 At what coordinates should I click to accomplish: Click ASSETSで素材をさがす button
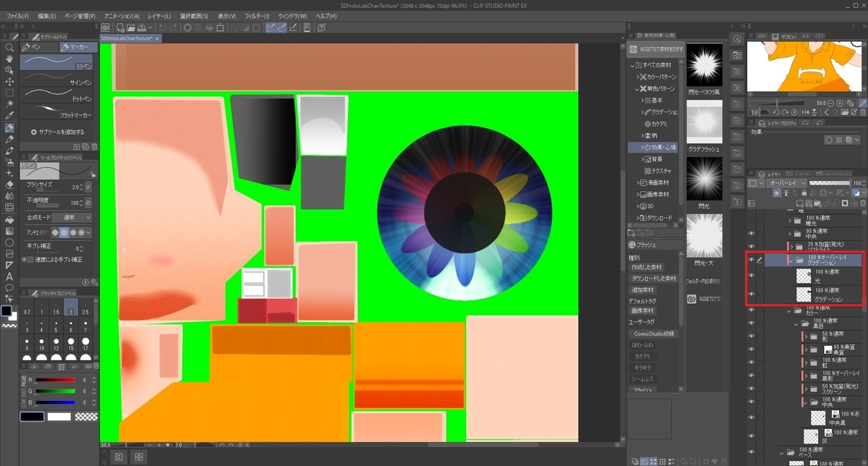[x=657, y=48]
